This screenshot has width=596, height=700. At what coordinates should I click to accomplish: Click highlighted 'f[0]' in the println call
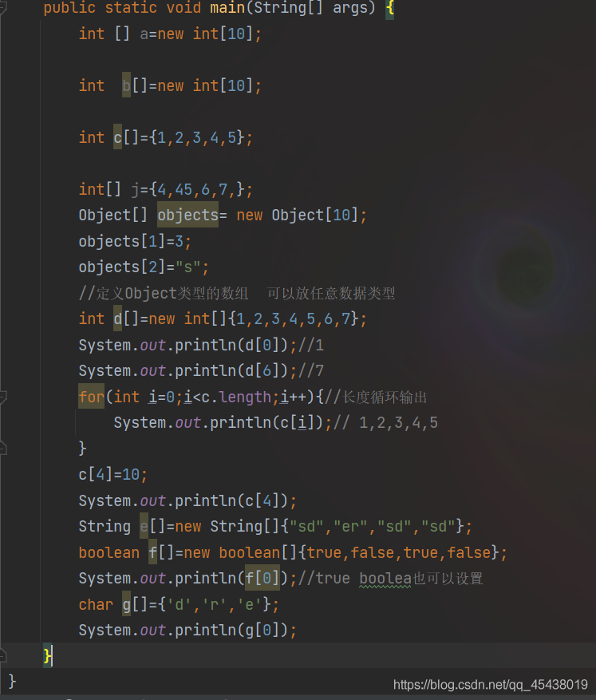[x=262, y=578]
